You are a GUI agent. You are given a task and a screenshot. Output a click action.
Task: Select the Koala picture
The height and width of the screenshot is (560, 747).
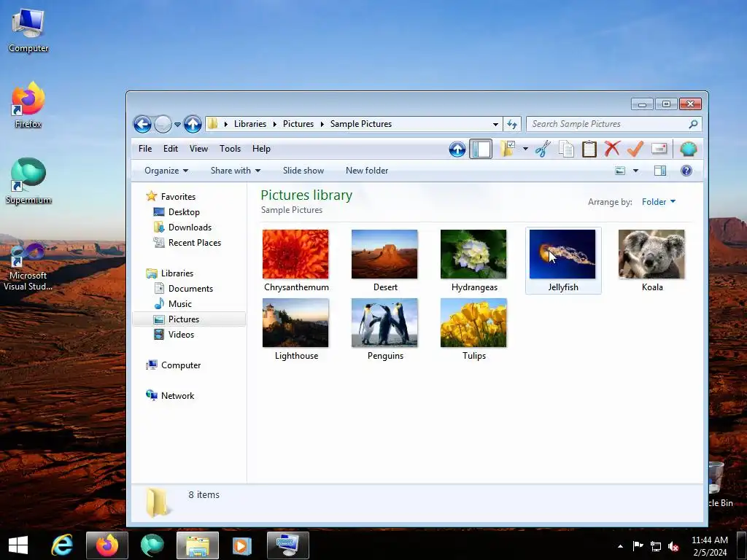[651, 254]
